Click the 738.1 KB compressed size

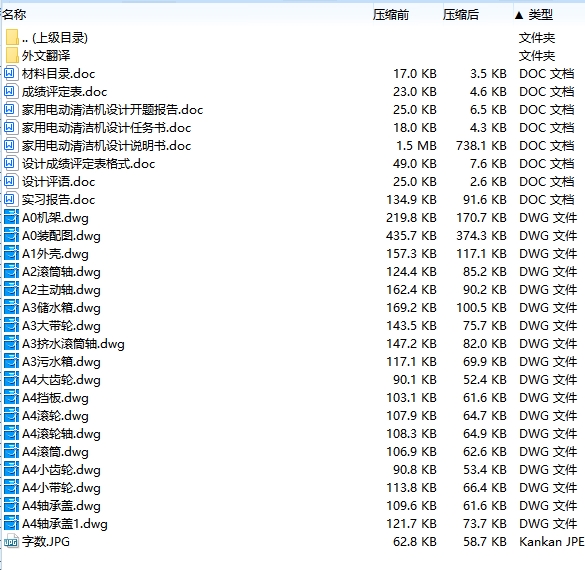tap(481, 145)
